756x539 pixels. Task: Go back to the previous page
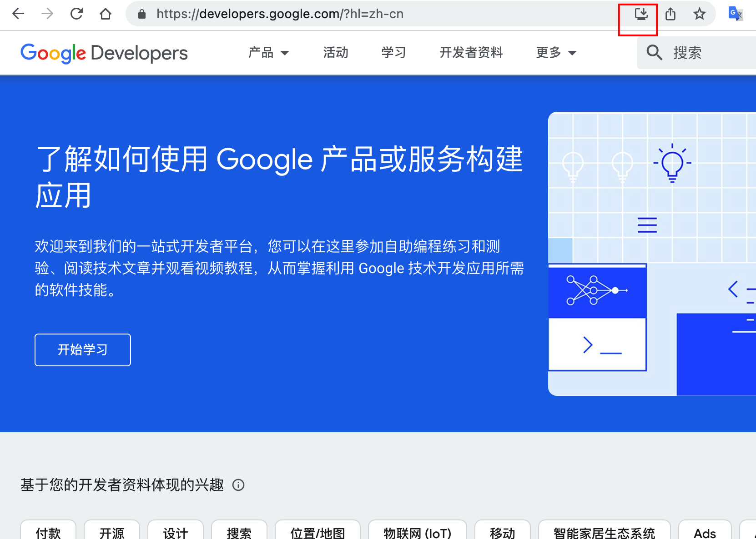click(18, 14)
